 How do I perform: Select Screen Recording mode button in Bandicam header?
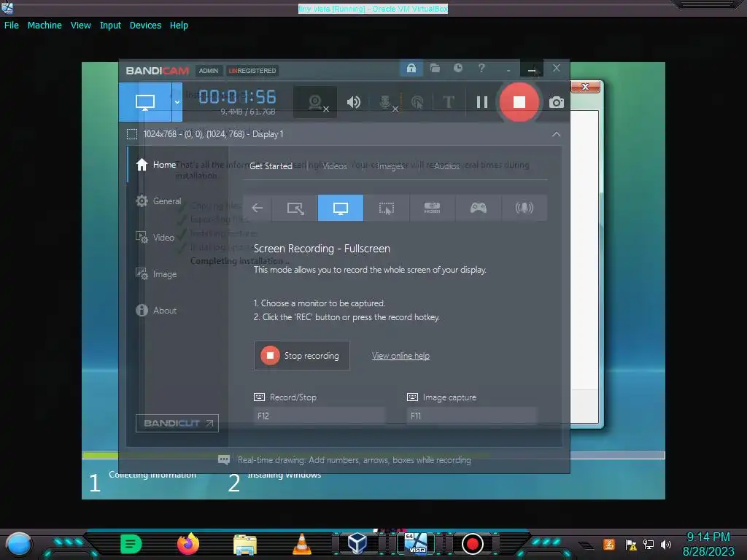pyautogui.click(x=145, y=102)
